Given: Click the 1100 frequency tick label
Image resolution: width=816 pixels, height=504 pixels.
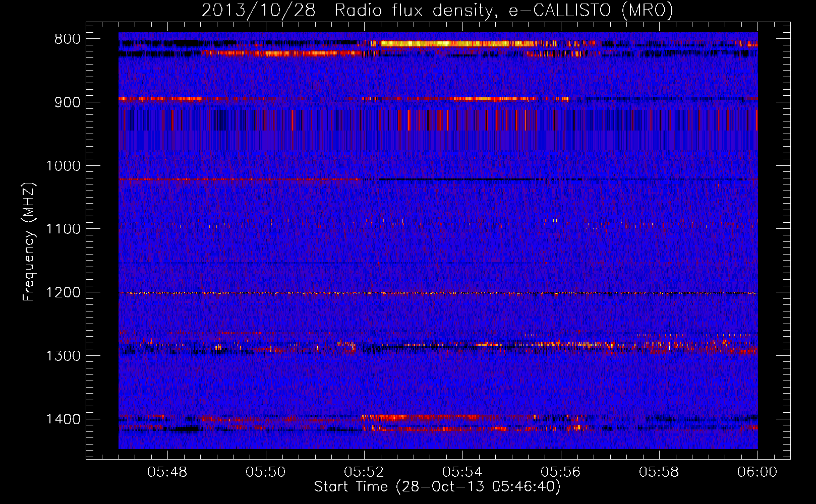Looking at the screenshot, I should click(x=63, y=229).
